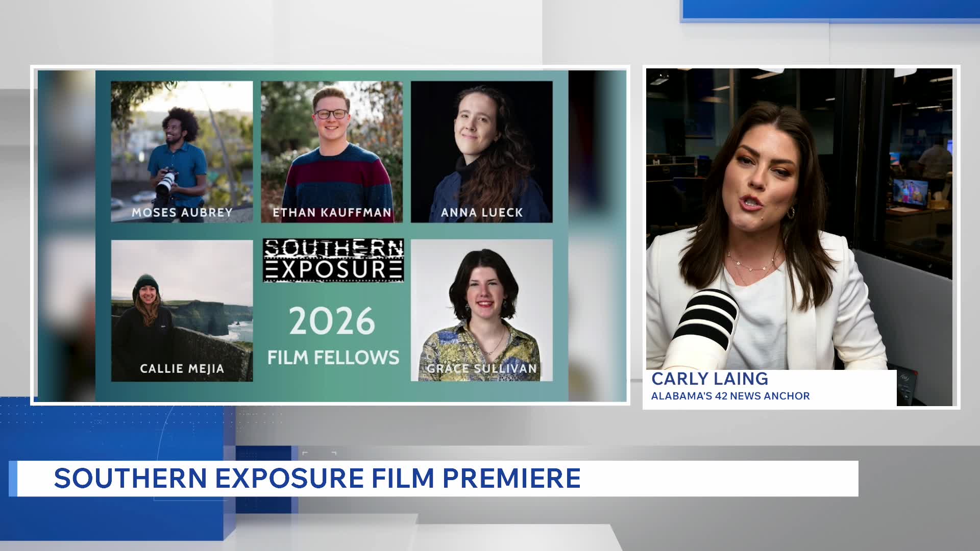The width and height of the screenshot is (980, 551).
Task: Click the Callie Mejia photo thumbnail
Action: [x=182, y=311]
